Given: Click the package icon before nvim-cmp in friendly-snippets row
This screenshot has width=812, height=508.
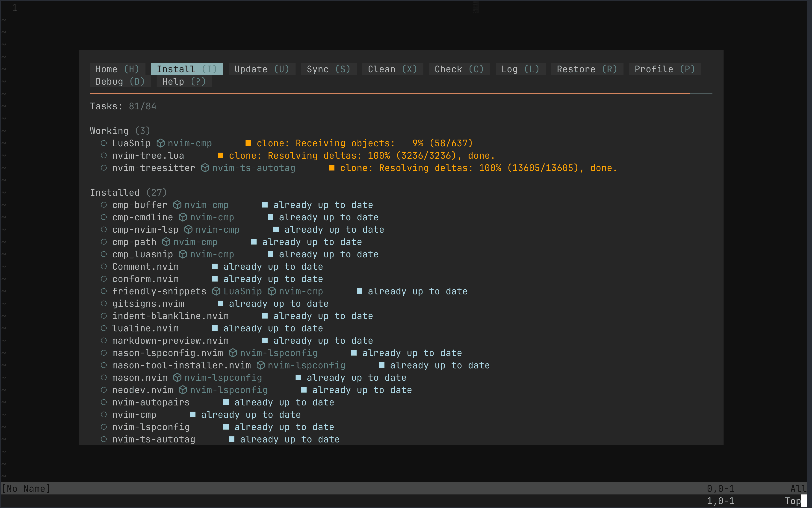Looking at the screenshot, I should click(272, 291).
